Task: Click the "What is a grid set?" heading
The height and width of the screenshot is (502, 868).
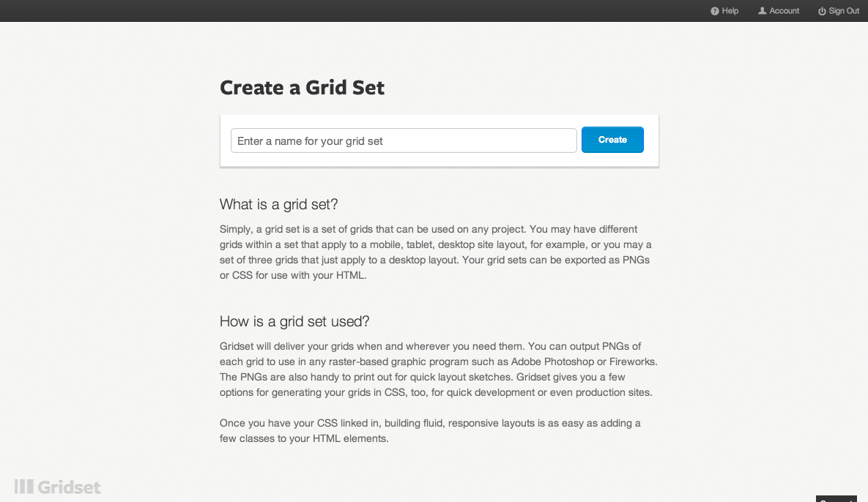Action: click(x=278, y=204)
